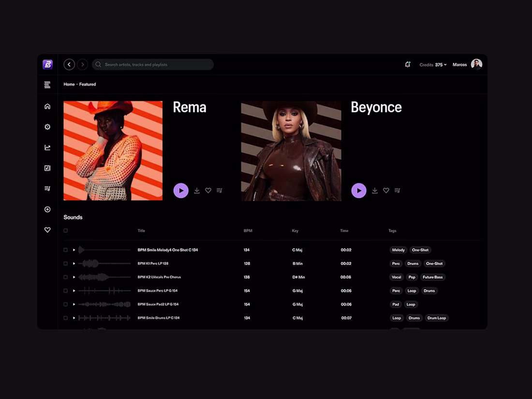Image resolution: width=532 pixels, height=399 pixels.
Task: Click the Future Bass tag
Action: 432,277
